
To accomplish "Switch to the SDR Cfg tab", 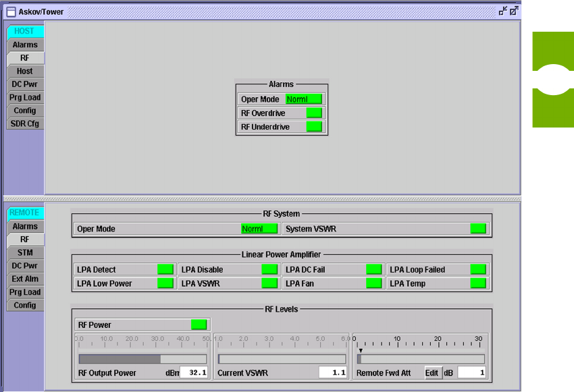I will 25,123.
